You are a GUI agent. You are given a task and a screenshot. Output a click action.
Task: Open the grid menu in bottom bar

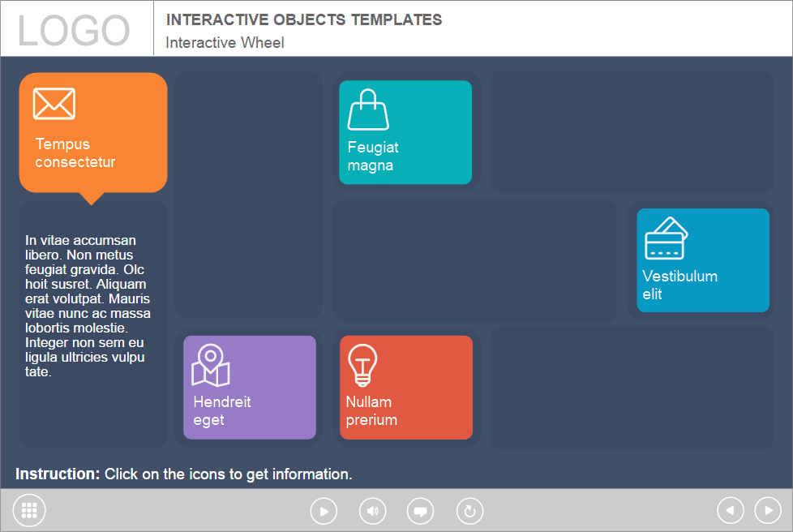pyautogui.click(x=29, y=510)
